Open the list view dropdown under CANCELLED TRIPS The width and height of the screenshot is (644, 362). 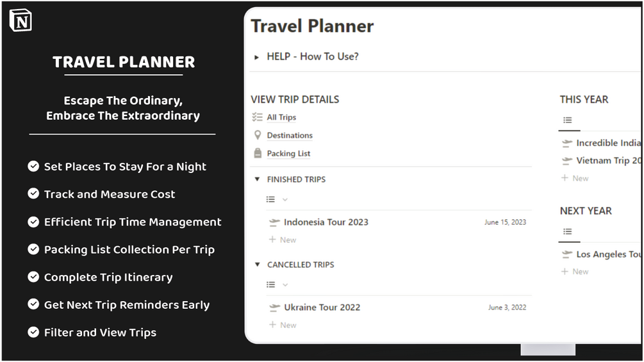tap(285, 284)
